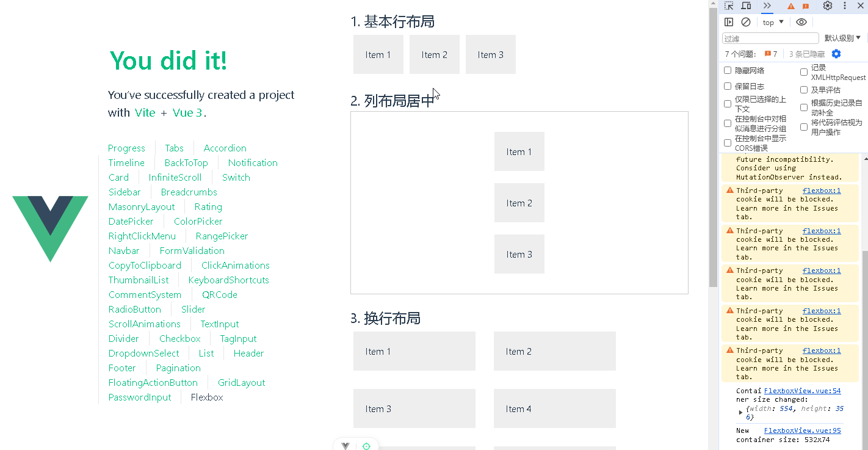
Task: Open FlexboxView.vue:95 source link
Action: [802, 430]
